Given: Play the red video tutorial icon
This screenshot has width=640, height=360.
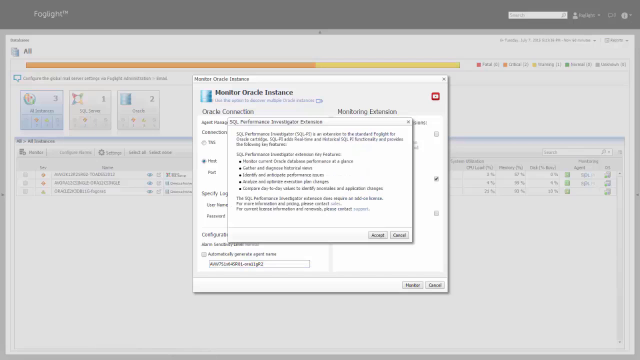Looking at the screenshot, I should coord(436,96).
